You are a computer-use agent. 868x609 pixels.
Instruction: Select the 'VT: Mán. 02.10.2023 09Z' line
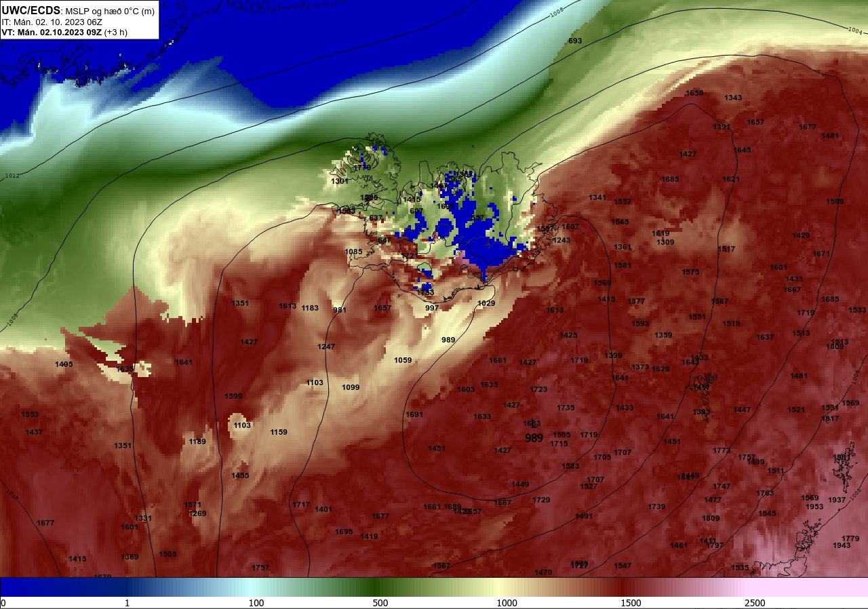point(52,32)
